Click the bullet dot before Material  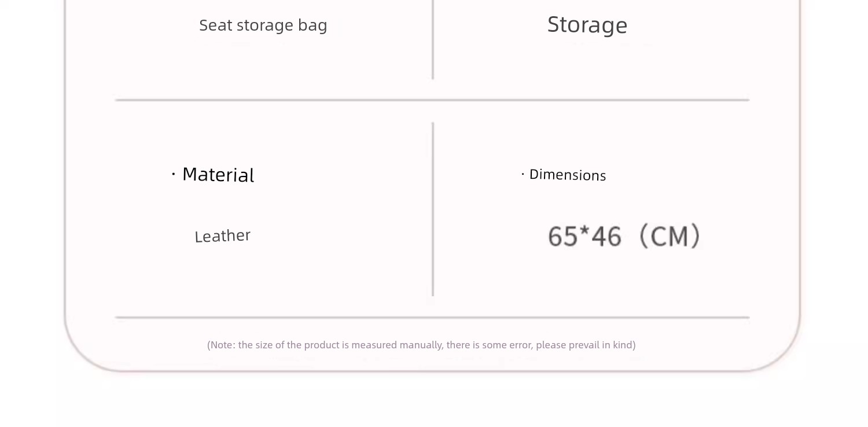click(x=174, y=174)
